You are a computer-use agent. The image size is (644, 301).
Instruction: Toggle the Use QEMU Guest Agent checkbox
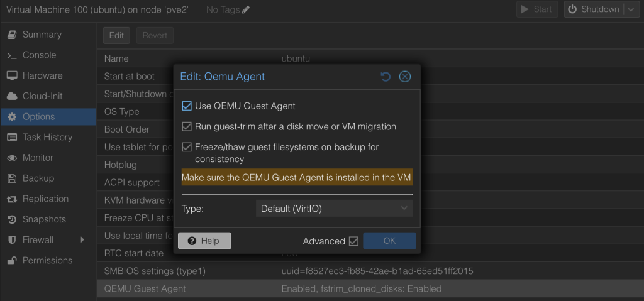pos(187,106)
